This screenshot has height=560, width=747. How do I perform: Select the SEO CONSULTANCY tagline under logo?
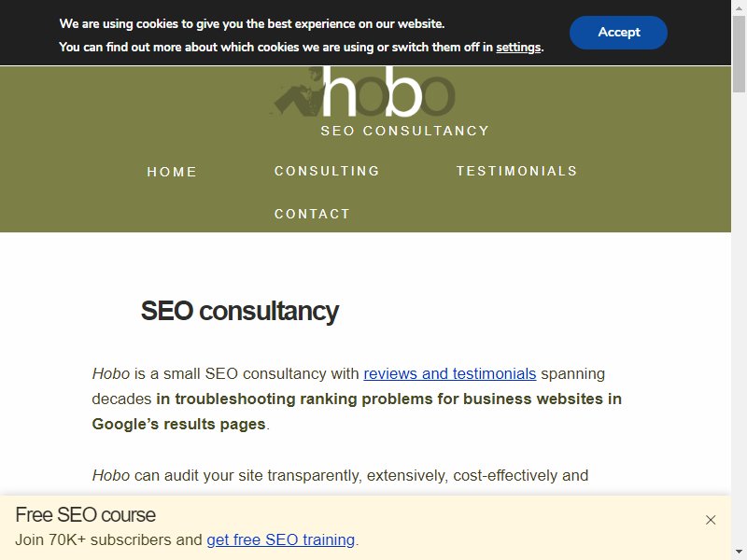pos(405,131)
